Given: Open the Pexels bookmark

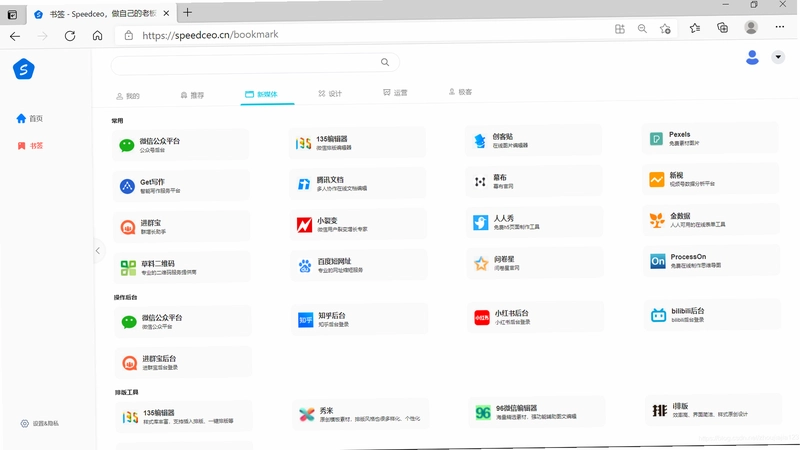Looking at the screenshot, I should pos(710,138).
